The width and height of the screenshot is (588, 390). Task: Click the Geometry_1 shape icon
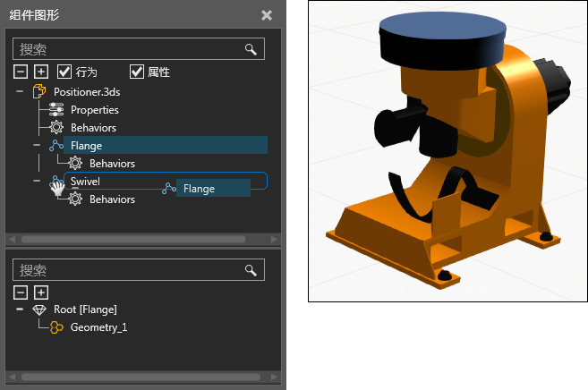tap(55, 327)
